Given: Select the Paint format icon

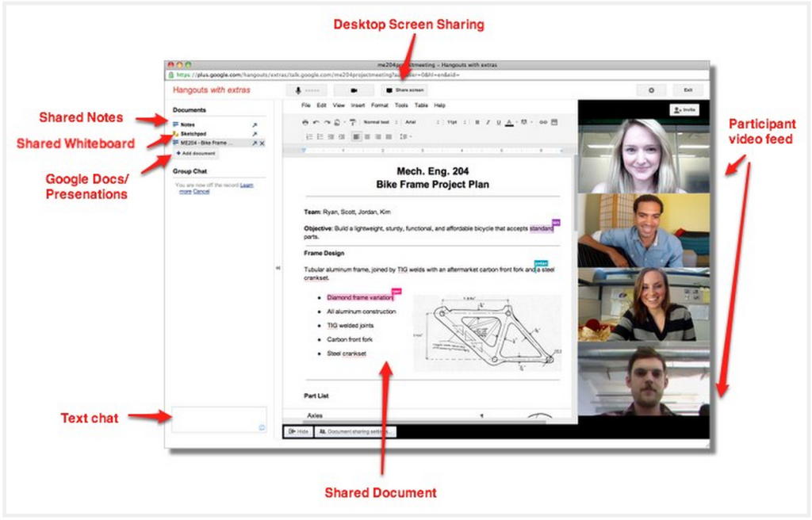Looking at the screenshot, I should [353, 122].
